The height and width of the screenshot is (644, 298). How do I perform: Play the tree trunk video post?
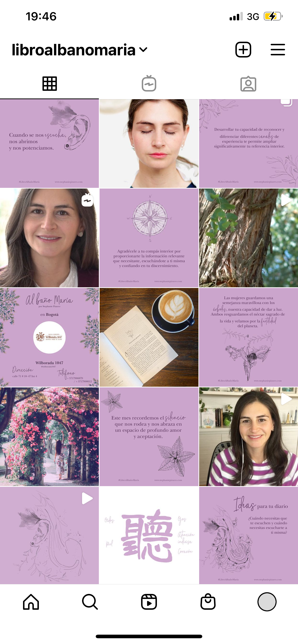click(248, 238)
